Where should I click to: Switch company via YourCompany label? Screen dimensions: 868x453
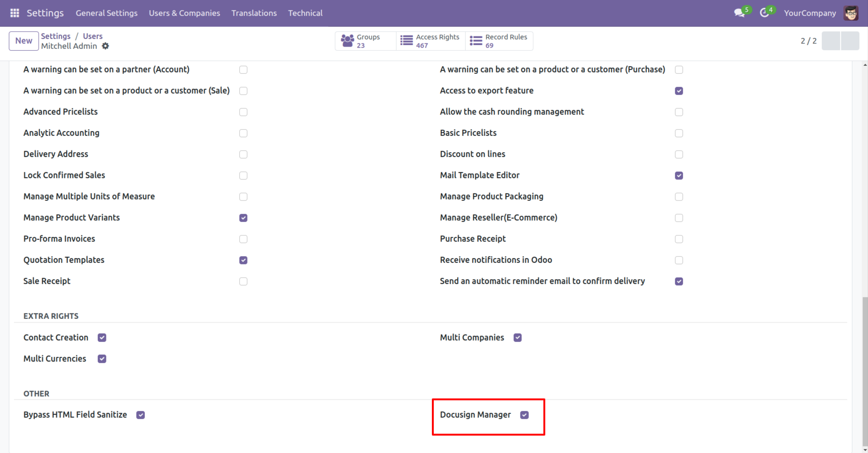[x=810, y=13]
